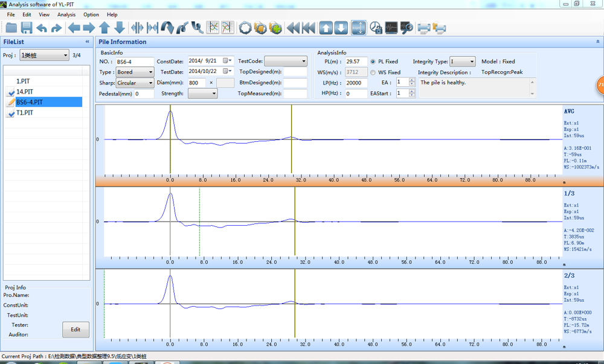Open the Edit menu
The image size is (604, 364).
27,14
